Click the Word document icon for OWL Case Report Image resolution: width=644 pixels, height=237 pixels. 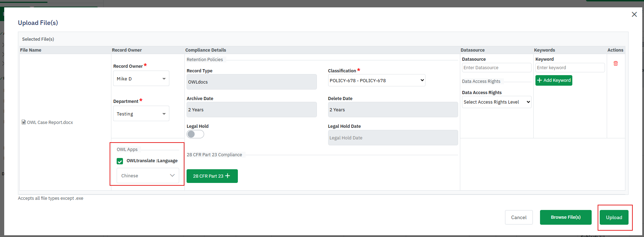pos(24,122)
